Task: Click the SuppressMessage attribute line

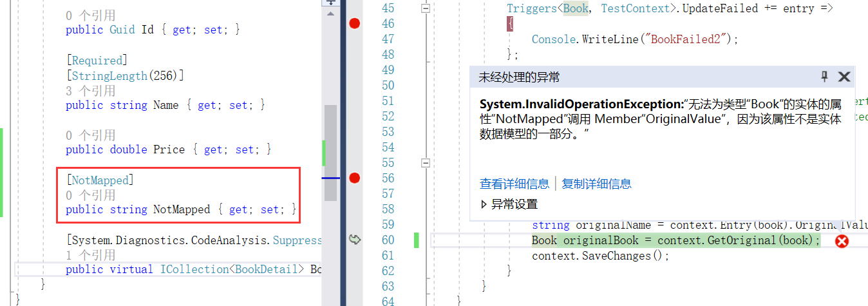Action: (193, 240)
